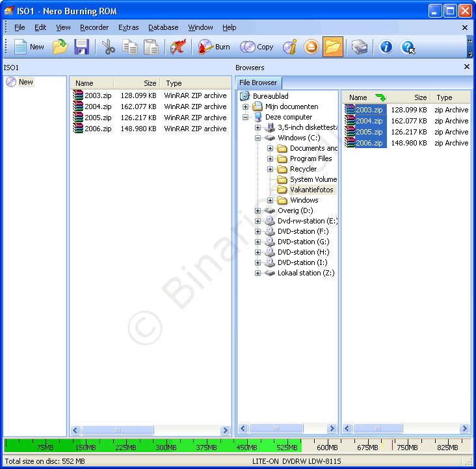476x469 pixels.
Task: Open the Extras menu
Action: (128, 27)
